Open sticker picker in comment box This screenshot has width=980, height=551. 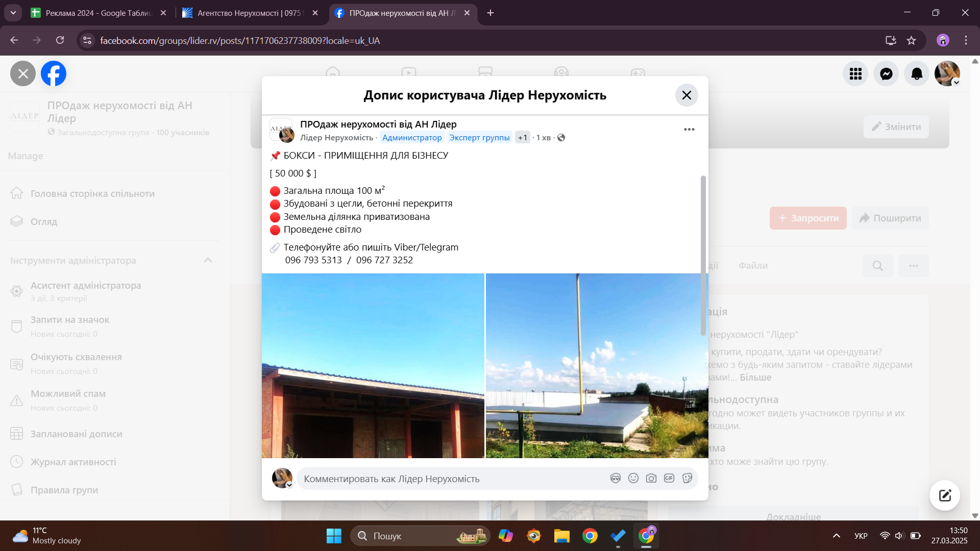point(687,478)
